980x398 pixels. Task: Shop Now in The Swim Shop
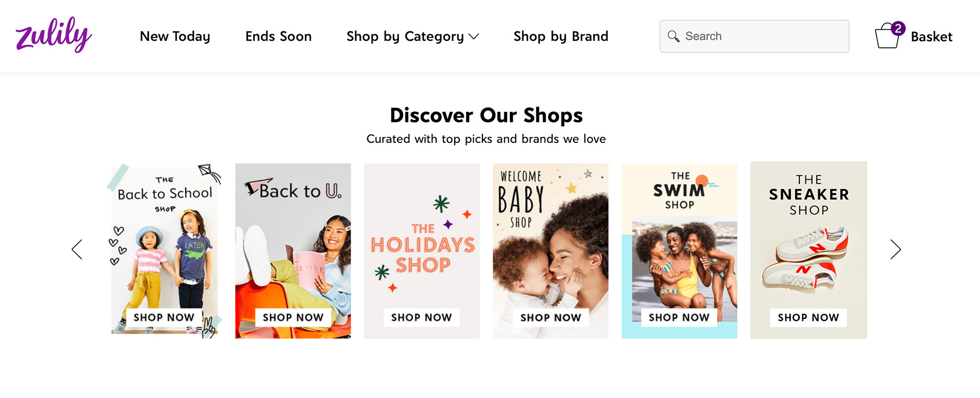coord(679,317)
